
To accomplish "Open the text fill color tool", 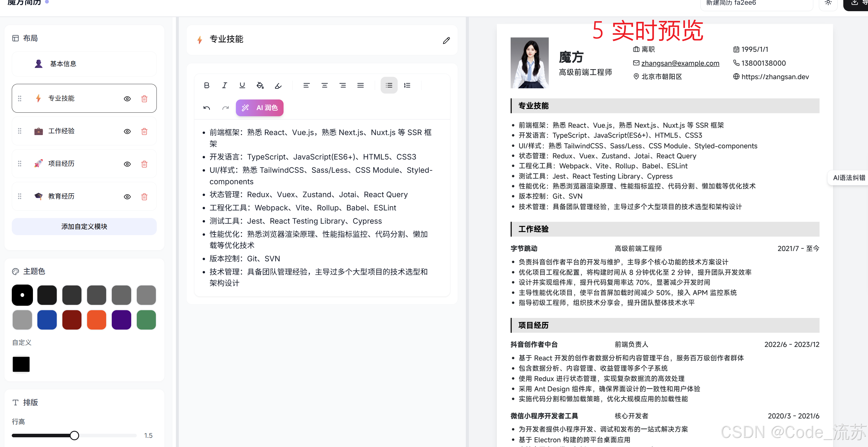I will coord(260,85).
